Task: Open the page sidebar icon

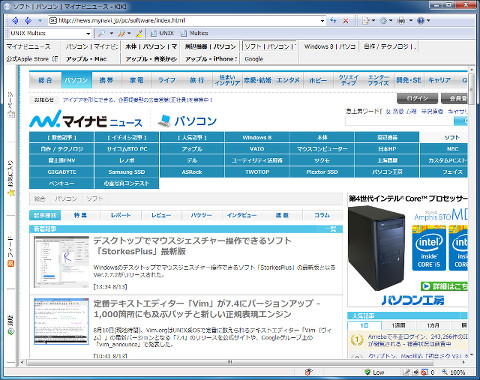Action: 11,114
